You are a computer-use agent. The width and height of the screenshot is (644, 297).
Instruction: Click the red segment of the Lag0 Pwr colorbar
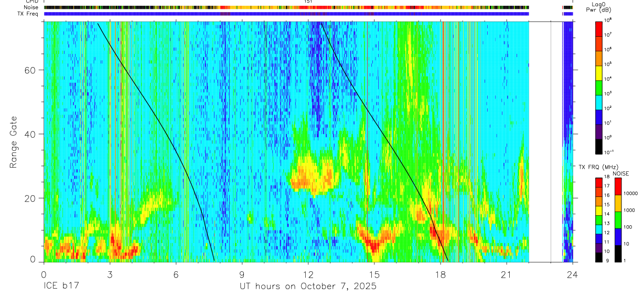pyautogui.click(x=599, y=28)
